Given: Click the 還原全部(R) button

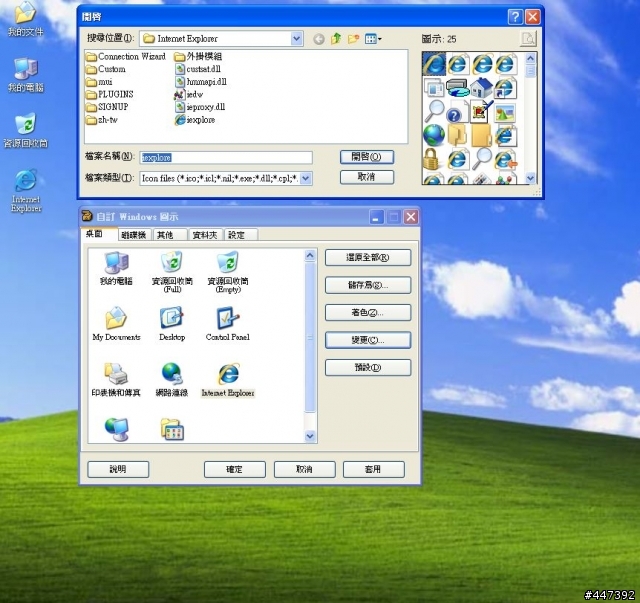Looking at the screenshot, I should point(368,258).
